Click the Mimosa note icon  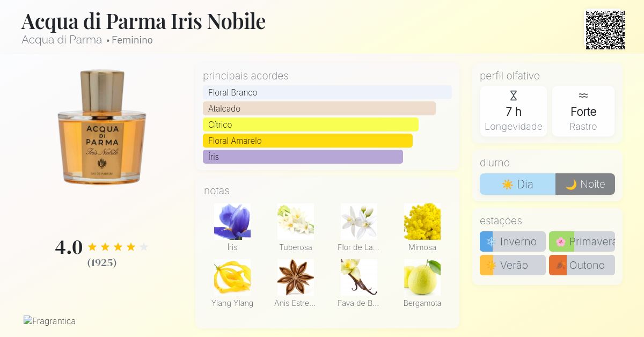coord(422,221)
